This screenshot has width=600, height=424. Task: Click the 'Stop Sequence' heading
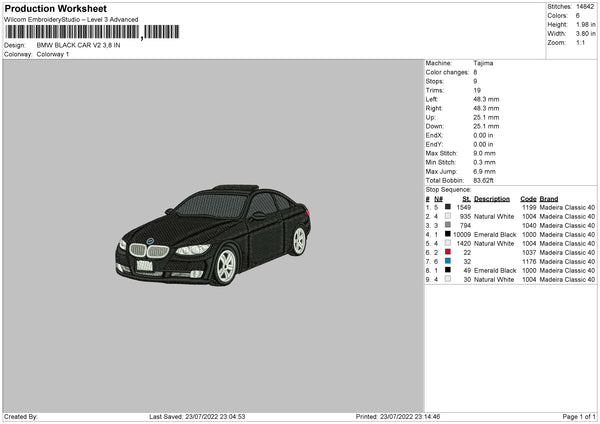(x=448, y=189)
